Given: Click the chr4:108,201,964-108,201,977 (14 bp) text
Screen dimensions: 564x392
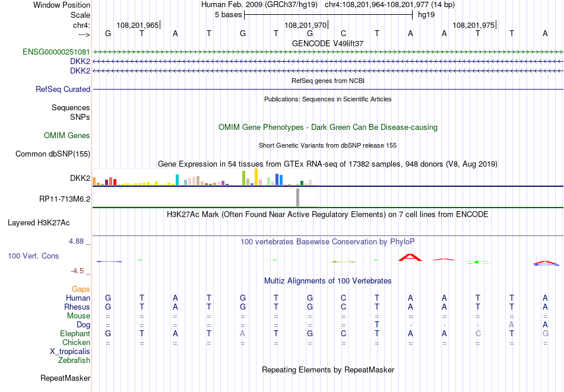Looking at the screenshot, I should (389, 5).
